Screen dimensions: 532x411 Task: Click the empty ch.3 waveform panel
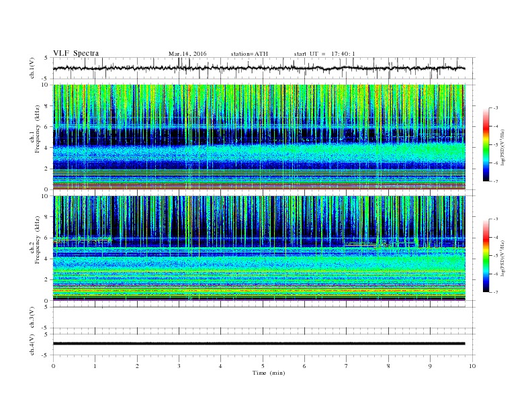(263, 318)
